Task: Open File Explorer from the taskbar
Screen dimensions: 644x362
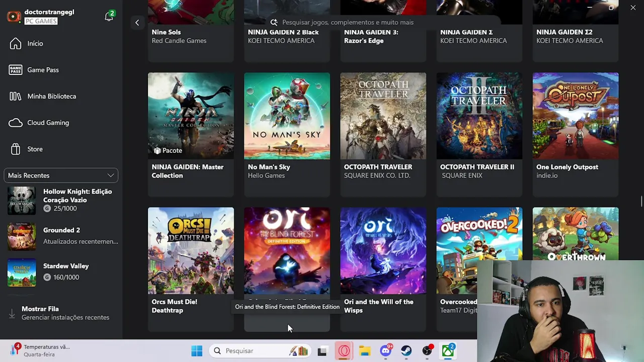Action: pyautogui.click(x=365, y=351)
